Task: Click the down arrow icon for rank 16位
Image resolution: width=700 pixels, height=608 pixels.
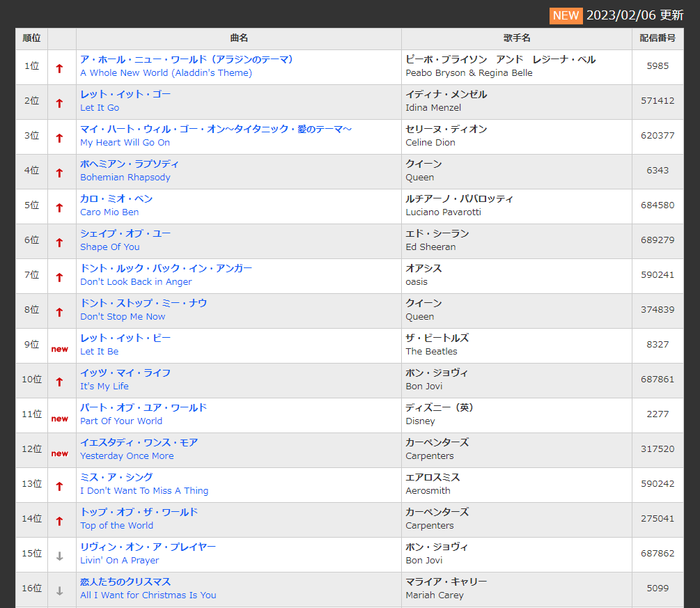Action: 59,591
